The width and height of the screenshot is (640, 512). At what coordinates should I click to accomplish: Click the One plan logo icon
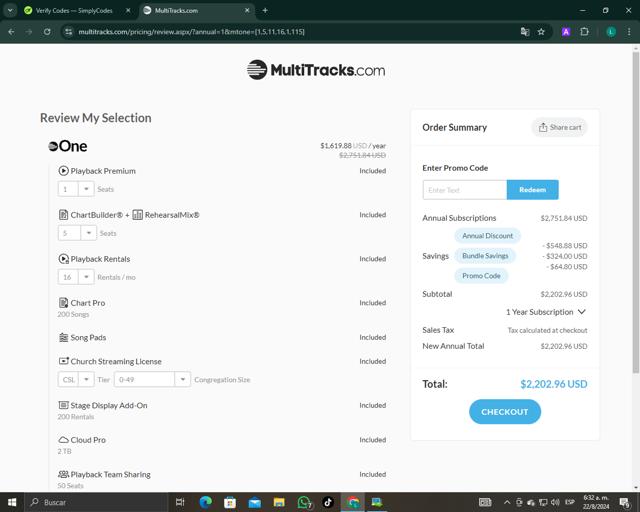click(53, 146)
